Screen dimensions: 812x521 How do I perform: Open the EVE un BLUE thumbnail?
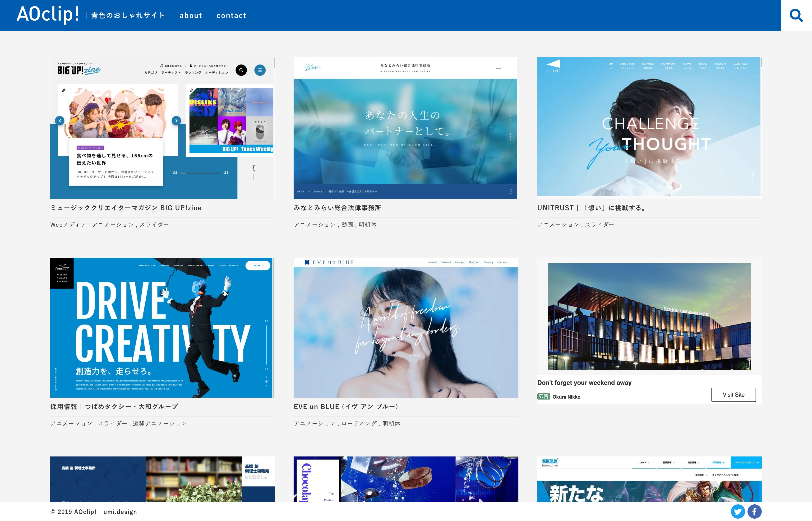pyautogui.click(x=406, y=327)
